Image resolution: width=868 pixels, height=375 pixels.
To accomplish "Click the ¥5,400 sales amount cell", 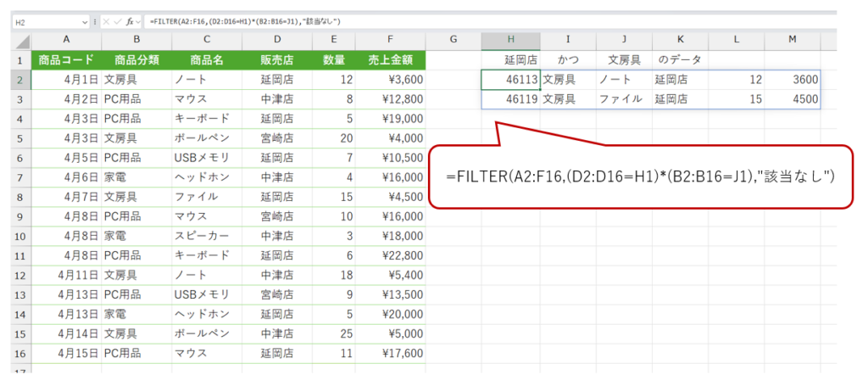I will pos(390,275).
